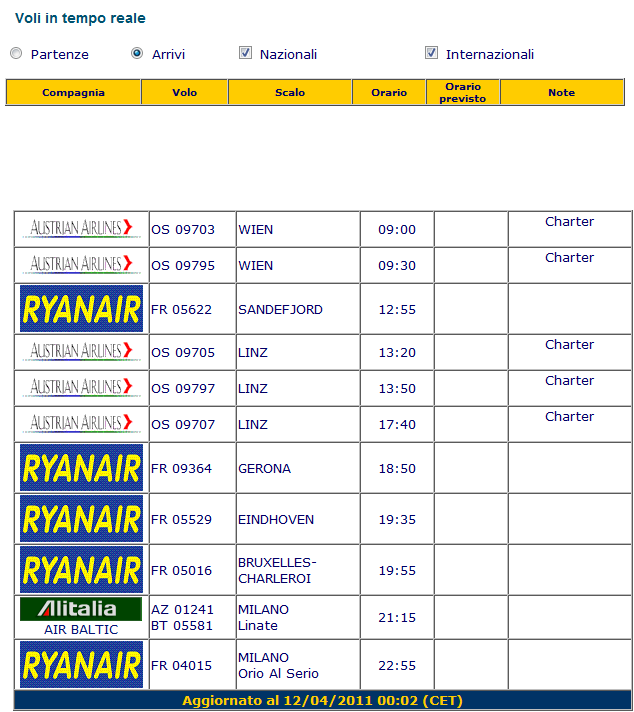Click the Orario previsto column header
The width and height of the screenshot is (634, 712).
point(463,92)
